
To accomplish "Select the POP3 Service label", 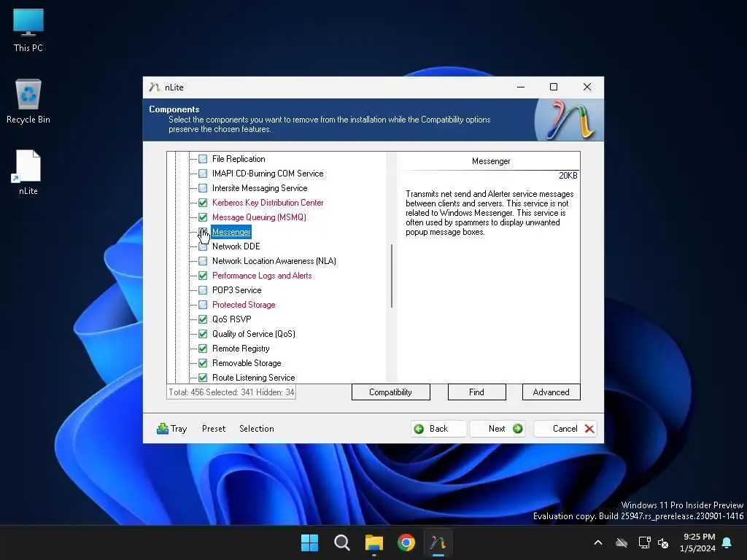I will coord(236,290).
